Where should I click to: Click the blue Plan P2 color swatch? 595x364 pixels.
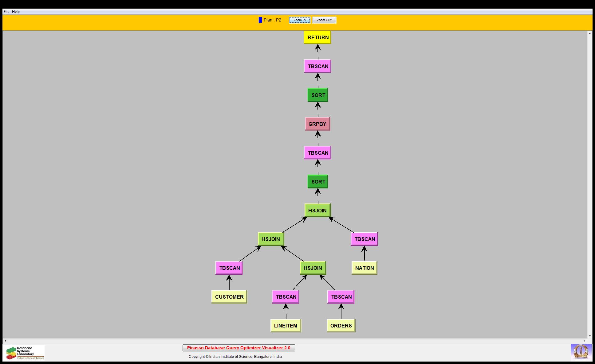pyautogui.click(x=260, y=20)
